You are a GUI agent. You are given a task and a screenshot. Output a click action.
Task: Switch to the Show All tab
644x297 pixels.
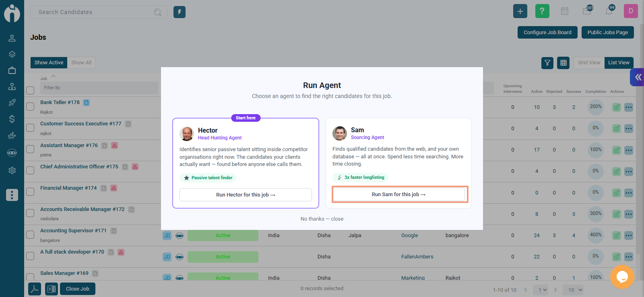[81, 63]
